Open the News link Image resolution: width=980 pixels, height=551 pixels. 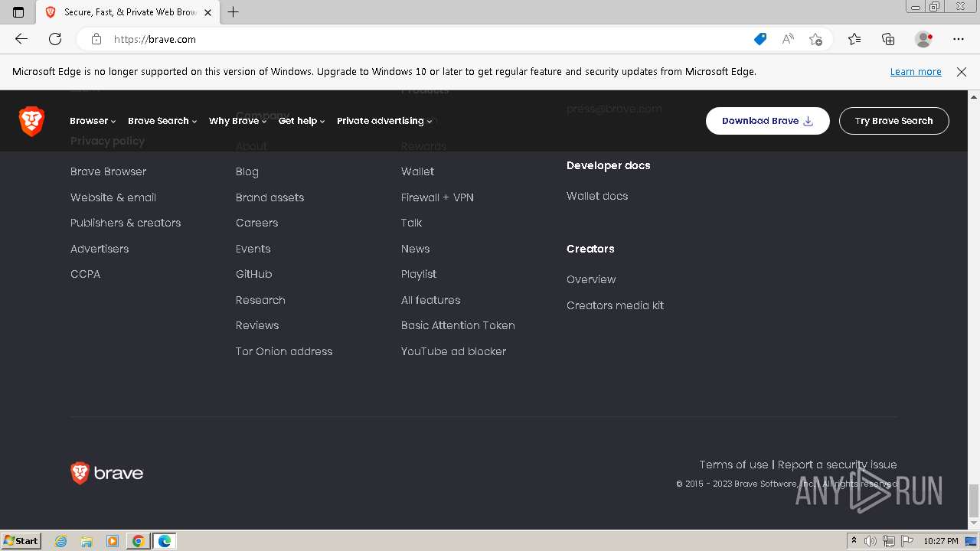415,249
